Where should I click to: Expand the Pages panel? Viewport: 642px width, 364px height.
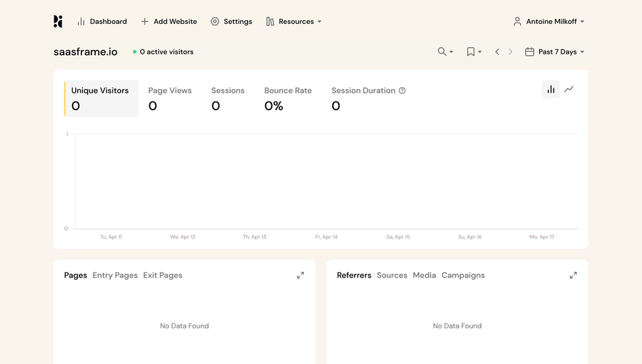coord(300,275)
